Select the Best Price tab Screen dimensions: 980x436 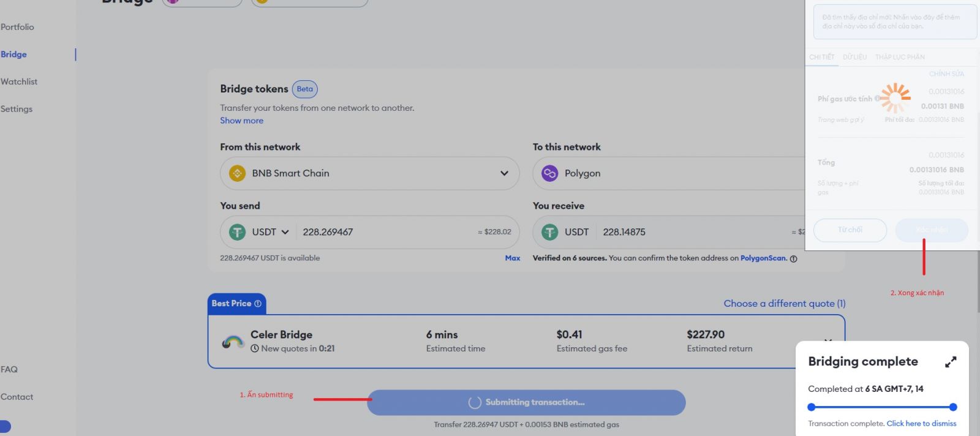pyautogui.click(x=236, y=303)
